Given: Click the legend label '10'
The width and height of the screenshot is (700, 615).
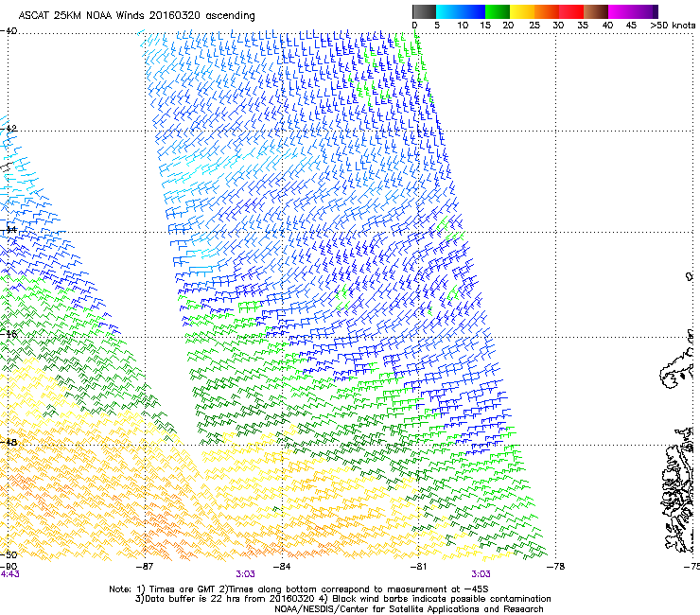Looking at the screenshot, I should tap(463, 26).
